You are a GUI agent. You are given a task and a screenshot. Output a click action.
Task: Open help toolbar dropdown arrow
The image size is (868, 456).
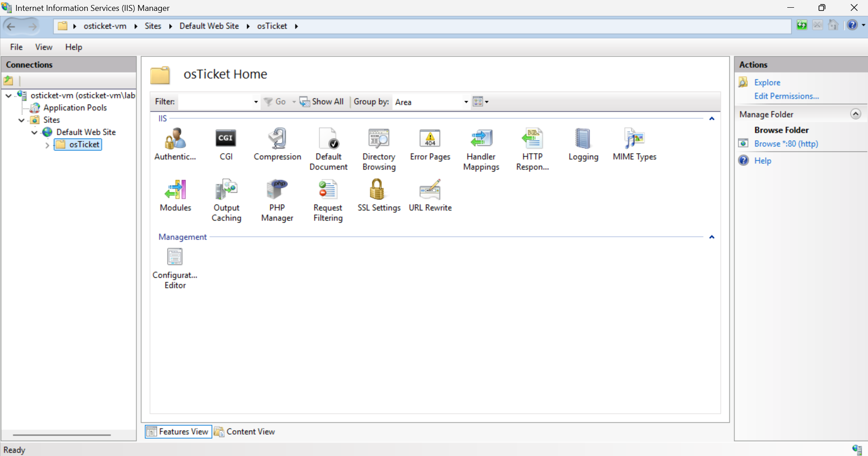click(x=863, y=25)
